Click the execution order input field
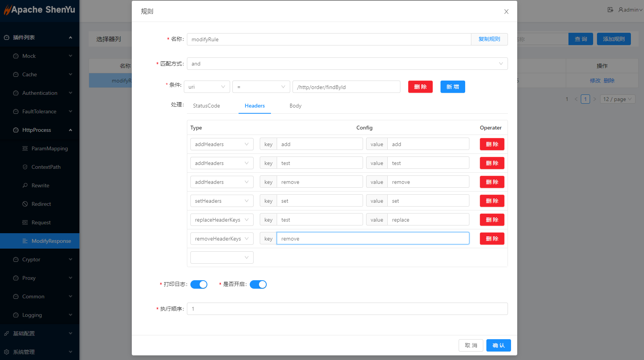This screenshot has width=644, height=360. [x=347, y=309]
